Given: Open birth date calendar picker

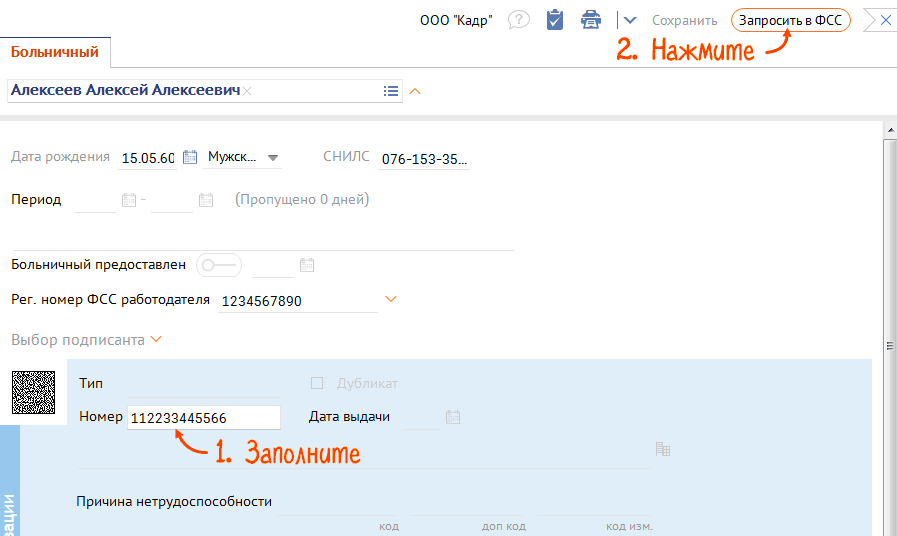Looking at the screenshot, I should (190, 157).
